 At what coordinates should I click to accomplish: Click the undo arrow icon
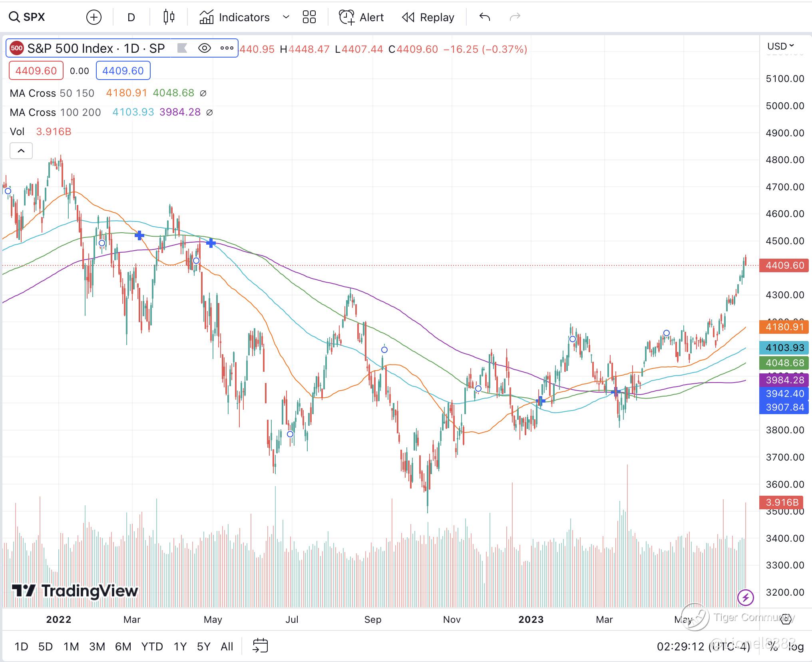(x=485, y=17)
